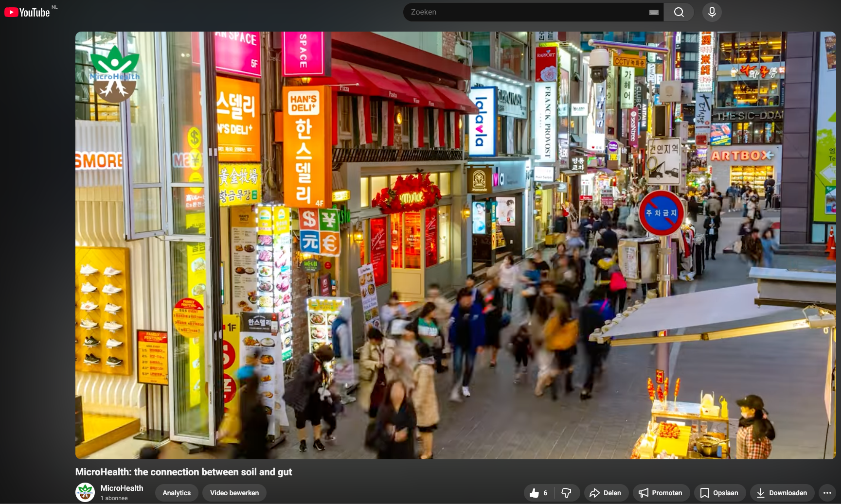Click Video bewerken to edit video

click(234, 493)
